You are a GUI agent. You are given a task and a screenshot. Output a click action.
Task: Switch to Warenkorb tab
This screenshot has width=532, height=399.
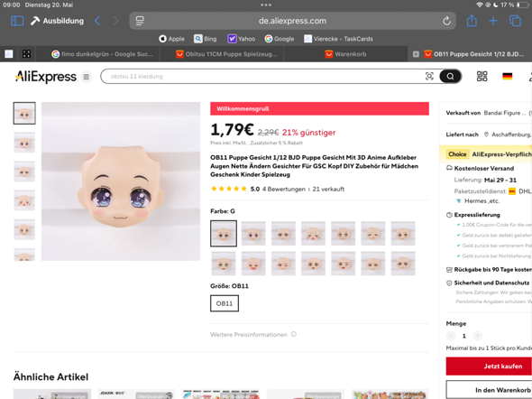[x=345, y=54]
